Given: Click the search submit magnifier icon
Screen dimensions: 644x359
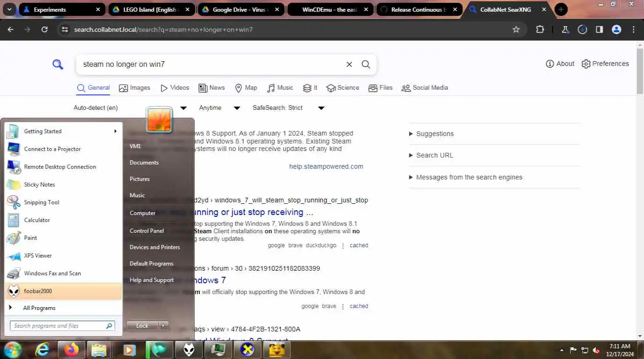Looking at the screenshot, I should pyautogui.click(x=366, y=65).
